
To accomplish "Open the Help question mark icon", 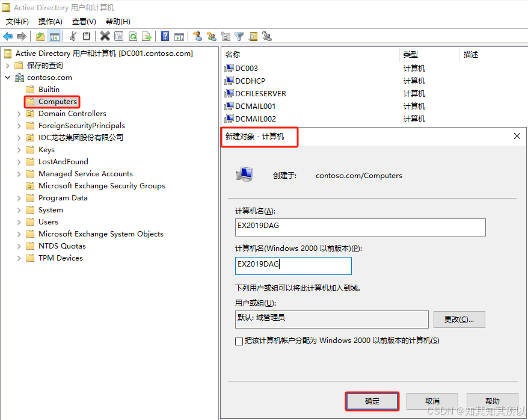I will [x=165, y=36].
